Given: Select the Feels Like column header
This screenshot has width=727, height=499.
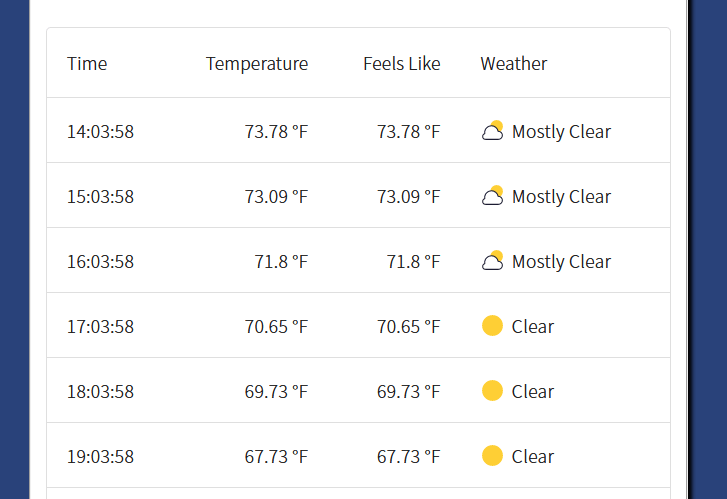Looking at the screenshot, I should [402, 64].
